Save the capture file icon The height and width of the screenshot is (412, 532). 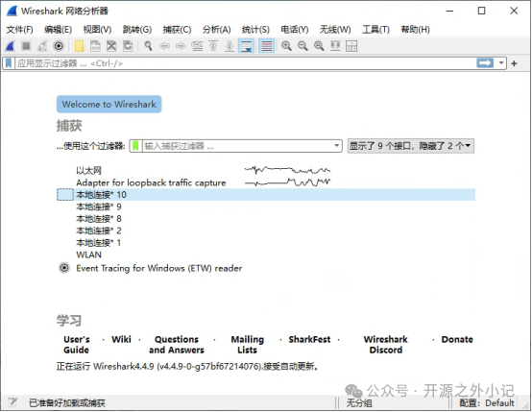[x=95, y=46]
